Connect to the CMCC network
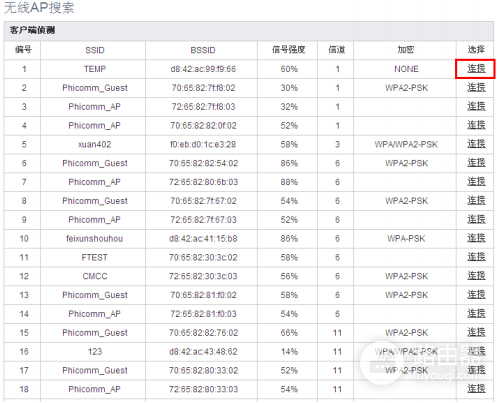 pyautogui.click(x=476, y=276)
